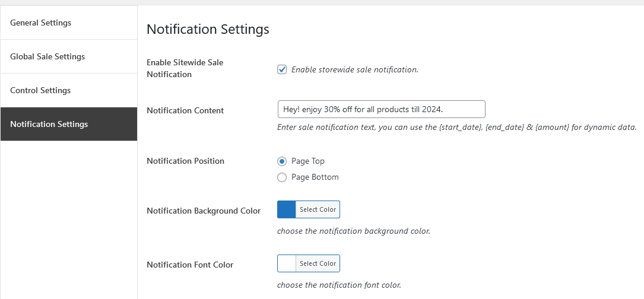
Task: Switch to Global Sale Settings tab
Action: (69, 57)
